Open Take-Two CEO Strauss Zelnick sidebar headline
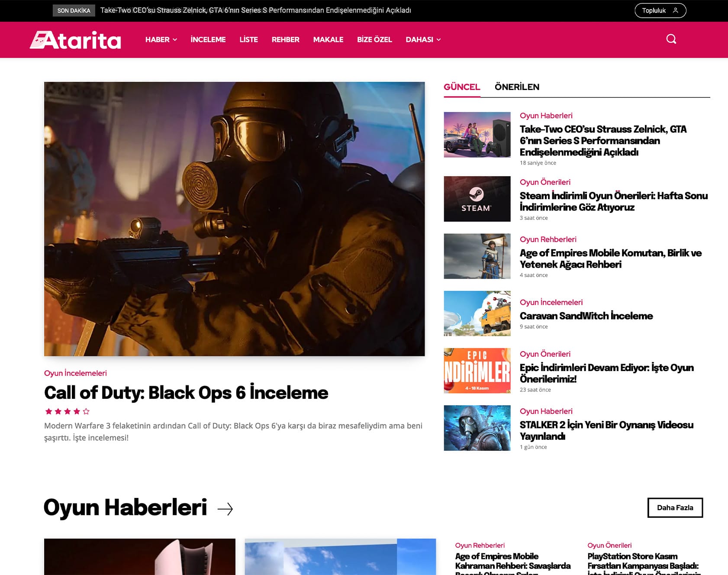The width and height of the screenshot is (728, 575). coord(603,141)
